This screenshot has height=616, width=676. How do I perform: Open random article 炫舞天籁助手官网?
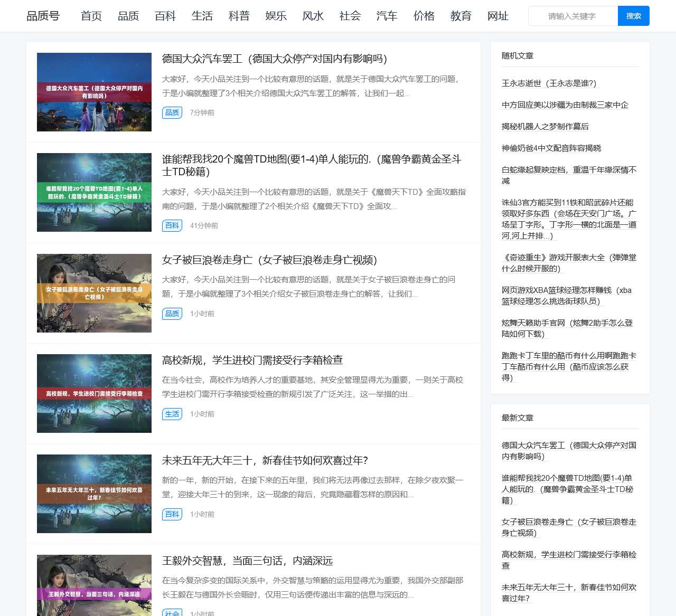point(567,328)
